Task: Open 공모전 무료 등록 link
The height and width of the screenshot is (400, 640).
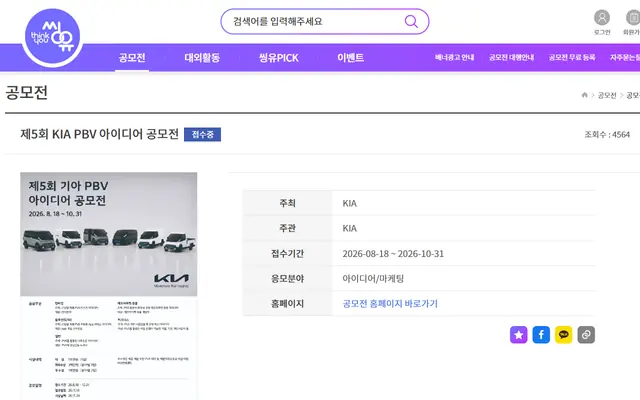Action: point(572,58)
